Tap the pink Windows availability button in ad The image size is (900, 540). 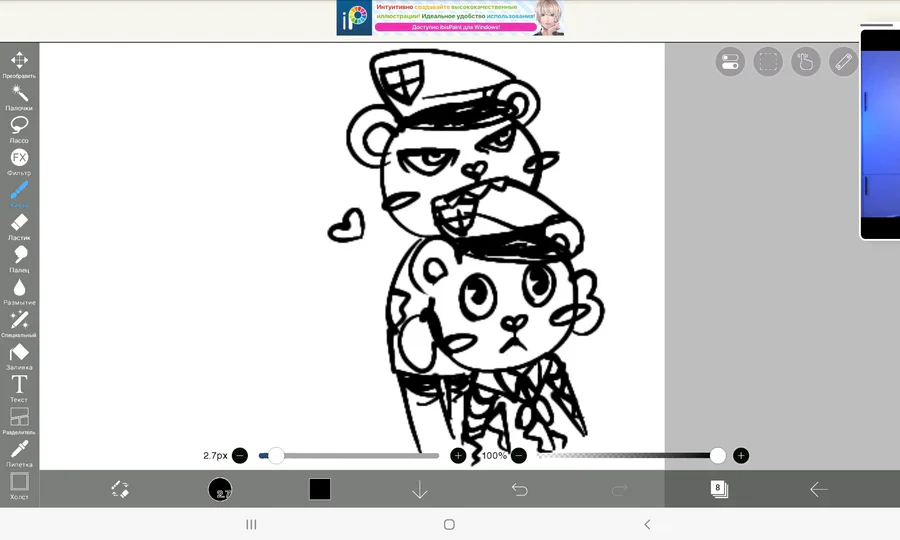coord(456,27)
